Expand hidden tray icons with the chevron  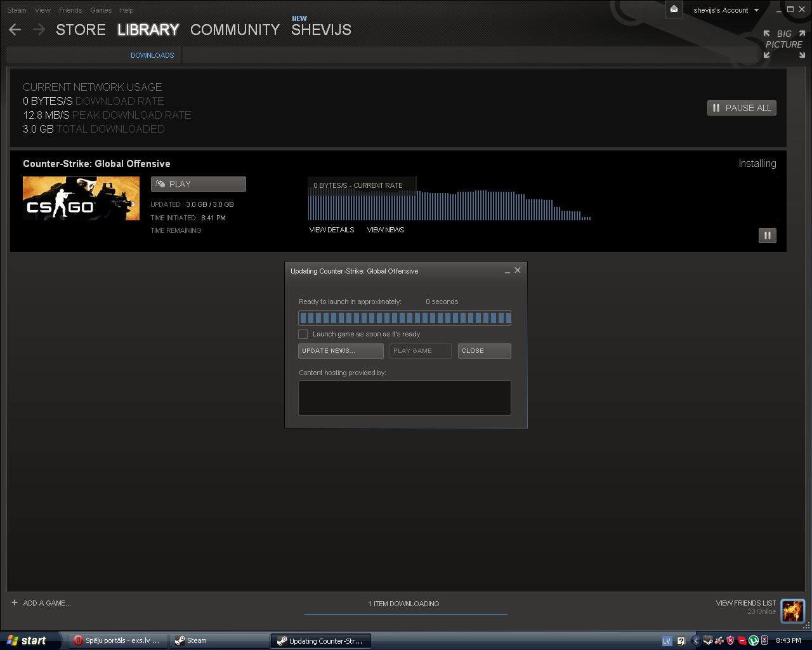(x=696, y=640)
